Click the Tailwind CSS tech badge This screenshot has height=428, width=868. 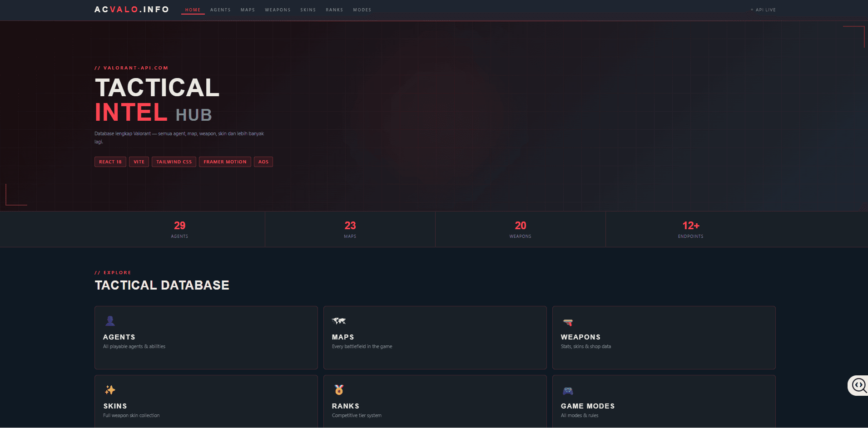174,162
